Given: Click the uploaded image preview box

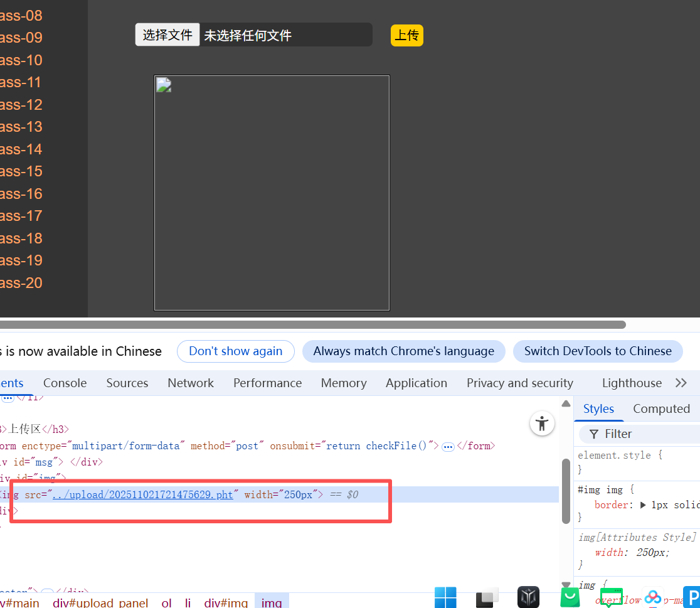Looking at the screenshot, I should [x=272, y=193].
